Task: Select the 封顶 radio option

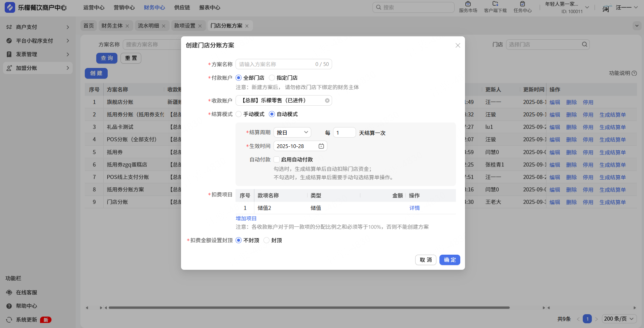Action: pos(266,240)
